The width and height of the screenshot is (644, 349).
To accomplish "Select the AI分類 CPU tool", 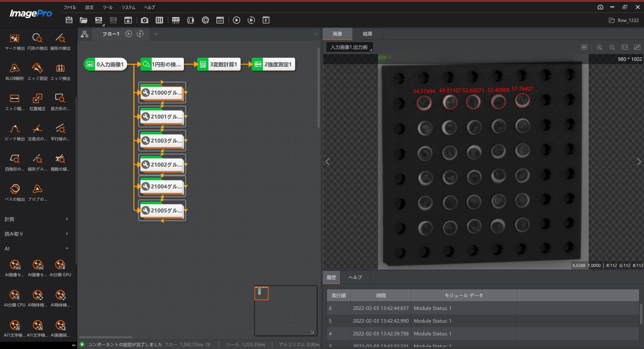I will [x=15, y=298].
